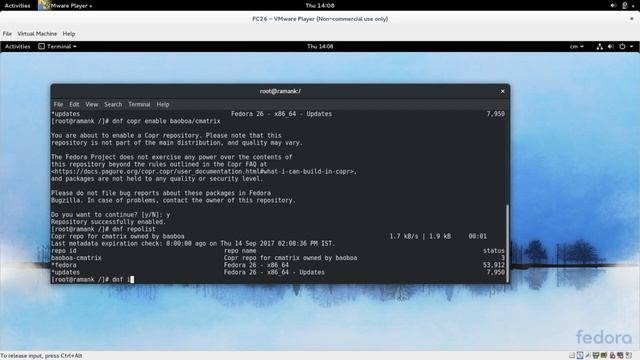Click the guest wired network icon

[x=599, y=47]
